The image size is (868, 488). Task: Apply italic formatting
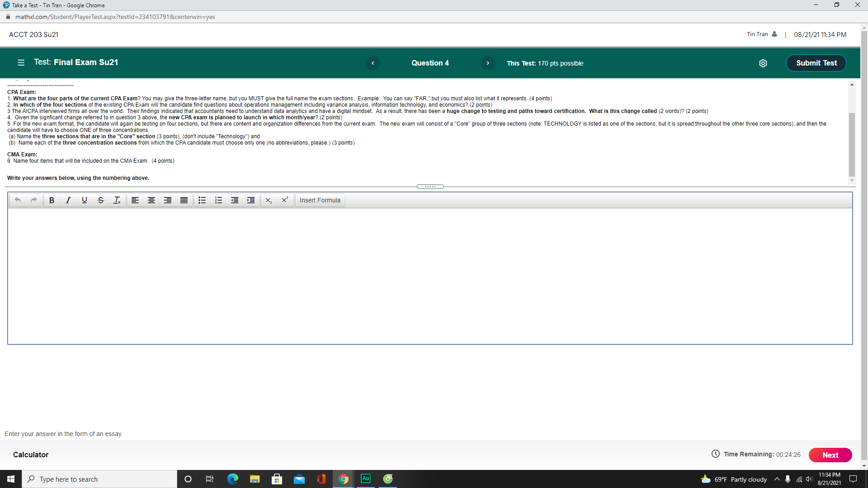pyautogui.click(x=68, y=200)
